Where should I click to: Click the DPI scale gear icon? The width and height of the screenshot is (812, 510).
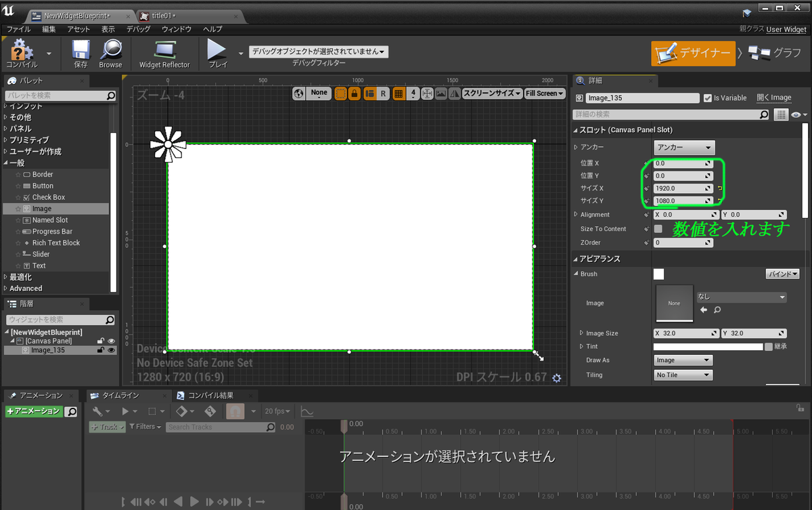tap(556, 378)
